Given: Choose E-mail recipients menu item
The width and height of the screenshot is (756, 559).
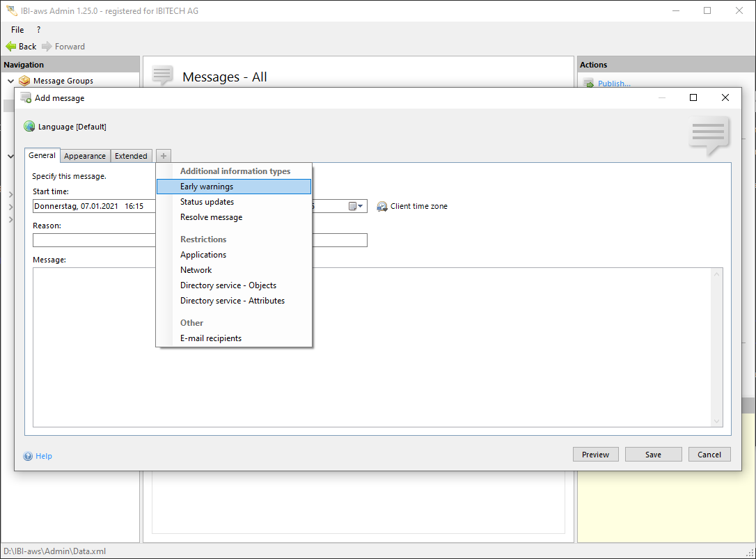Looking at the screenshot, I should click(x=211, y=338).
